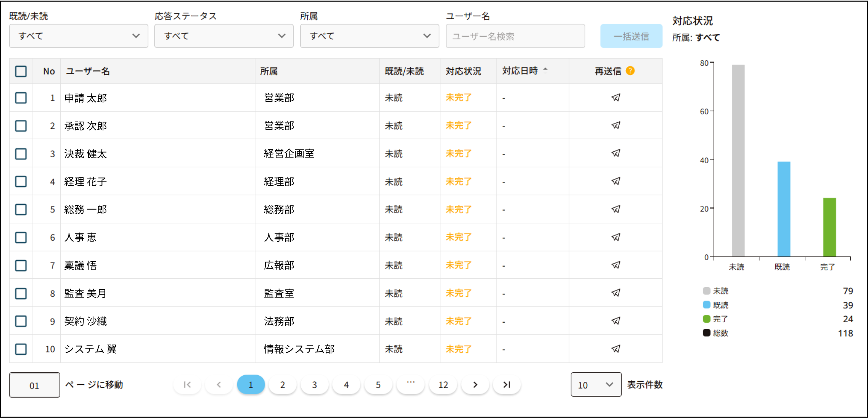The height and width of the screenshot is (418, 868).
Task: Go to page 12
Action: click(x=443, y=384)
